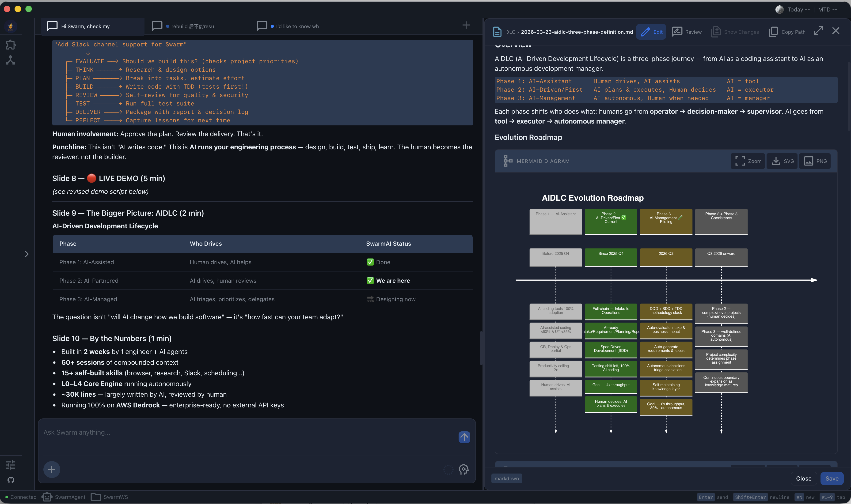Image resolution: width=851 pixels, height=504 pixels.
Task: Save the markdown file changes
Action: [x=831, y=478]
